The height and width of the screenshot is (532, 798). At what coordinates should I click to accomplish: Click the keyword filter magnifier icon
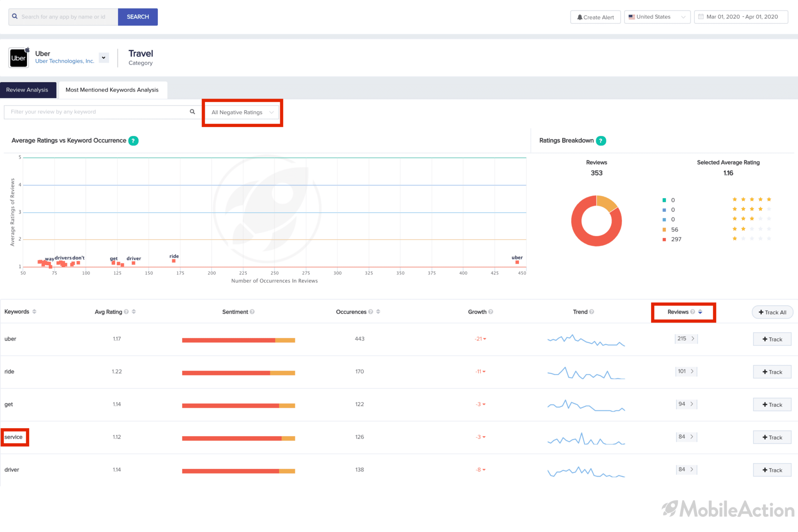[192, 112]
